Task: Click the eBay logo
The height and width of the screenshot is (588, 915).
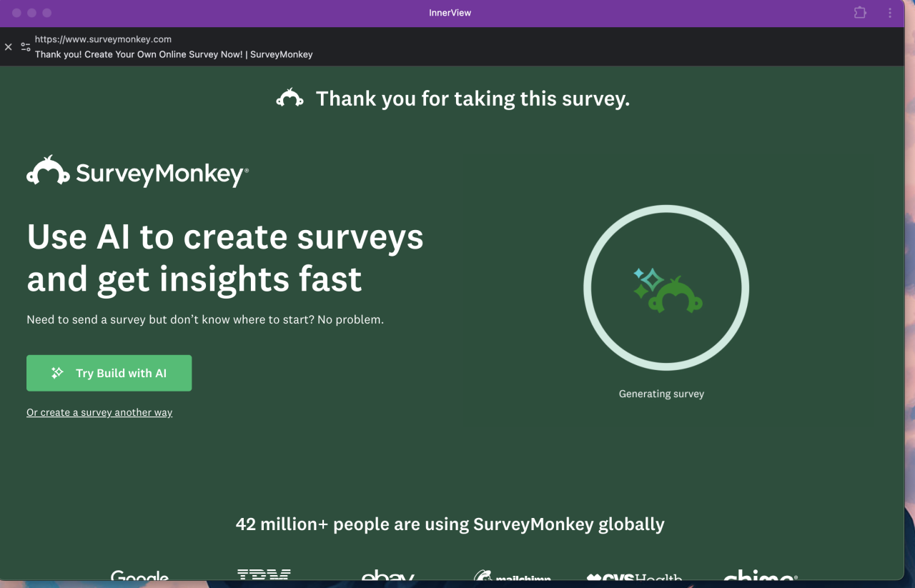Action: [388, 576]
